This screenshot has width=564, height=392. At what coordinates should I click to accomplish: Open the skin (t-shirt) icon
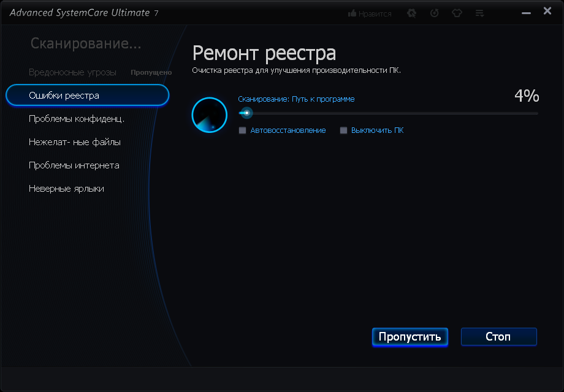click(457, 13)
